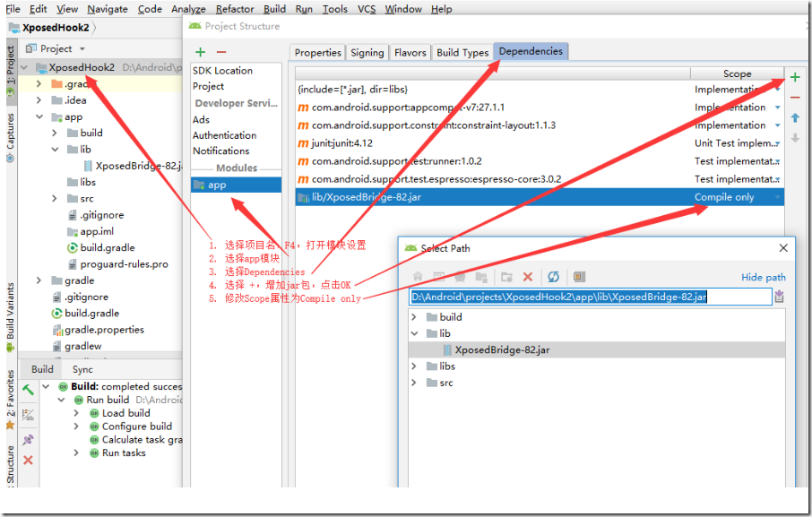Add new module with green plus

(x=201, y=52)
